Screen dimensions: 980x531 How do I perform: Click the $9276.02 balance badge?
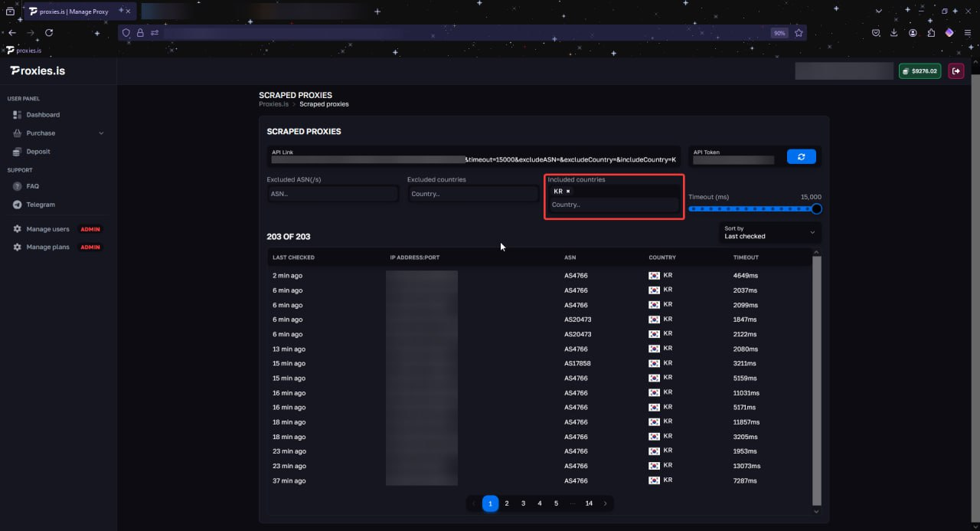920,71
